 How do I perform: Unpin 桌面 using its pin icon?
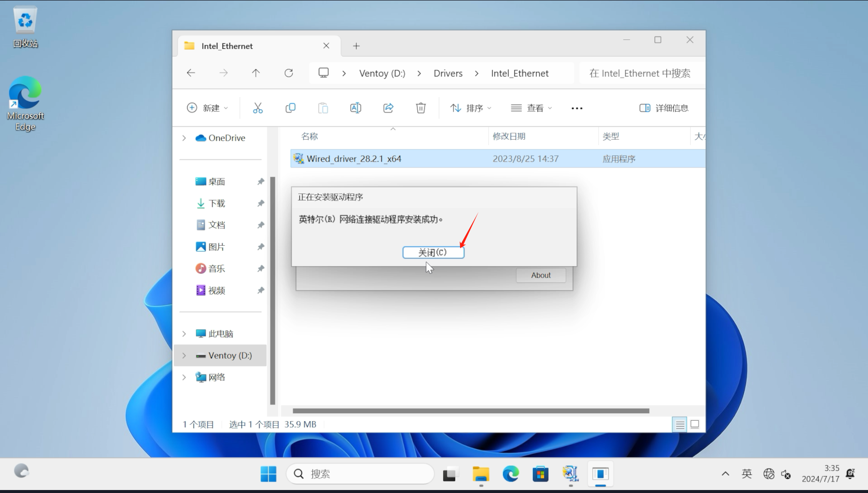(260, 181)
